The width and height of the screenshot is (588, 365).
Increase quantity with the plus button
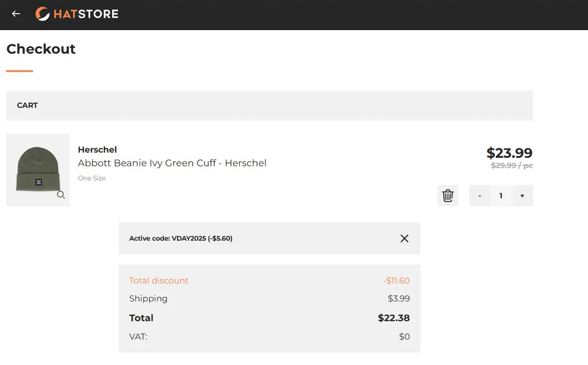522,196
